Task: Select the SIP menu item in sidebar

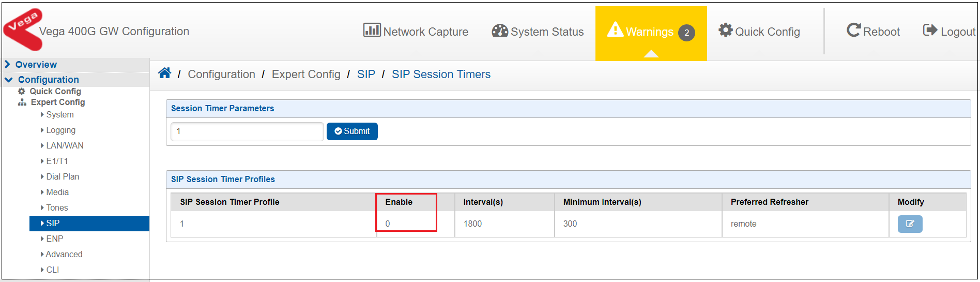Action: [89, 224]
